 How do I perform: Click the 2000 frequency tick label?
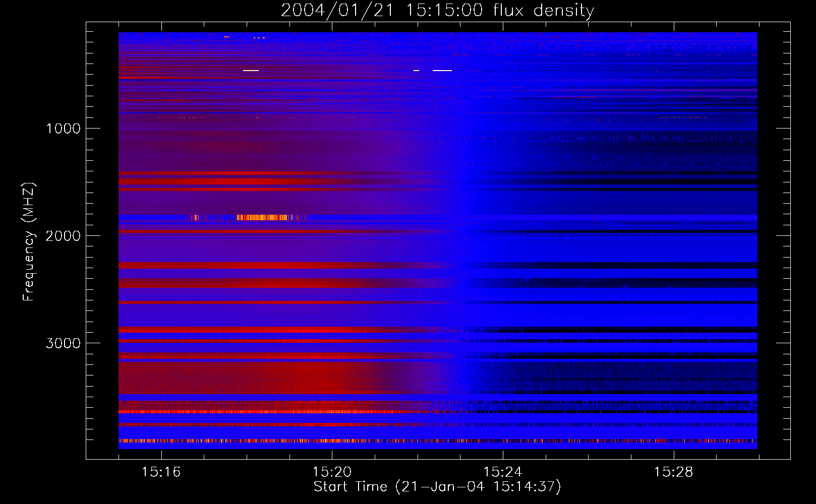point(63,236)
